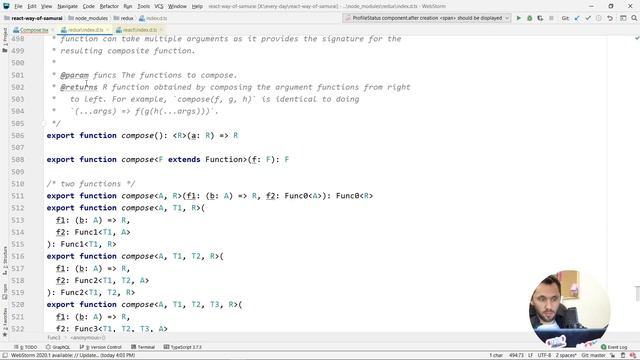Open Git: master branch popup
The height and width of the screenshot is (360, 640).
point(593,356)
